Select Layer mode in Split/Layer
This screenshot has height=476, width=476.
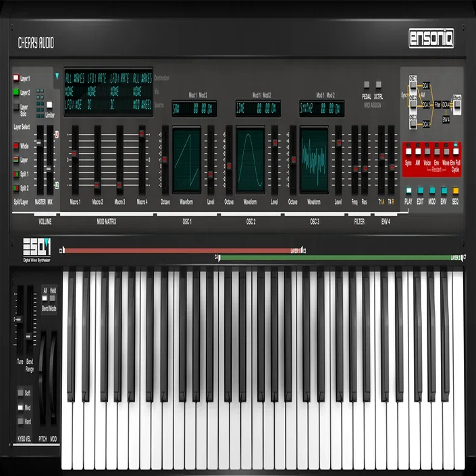click(16, 159)
